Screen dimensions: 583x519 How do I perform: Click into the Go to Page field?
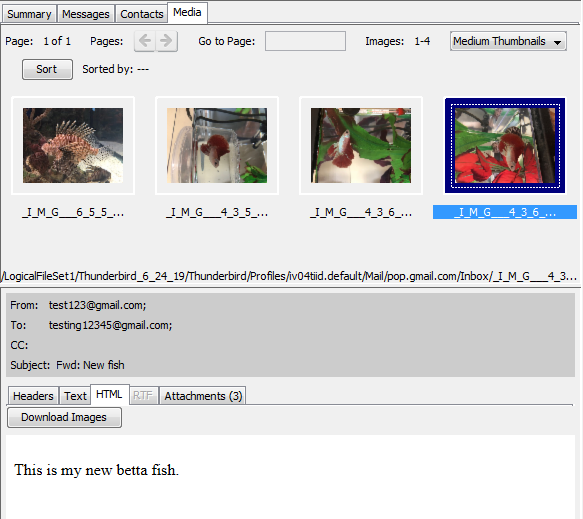[x=305, y=41]
